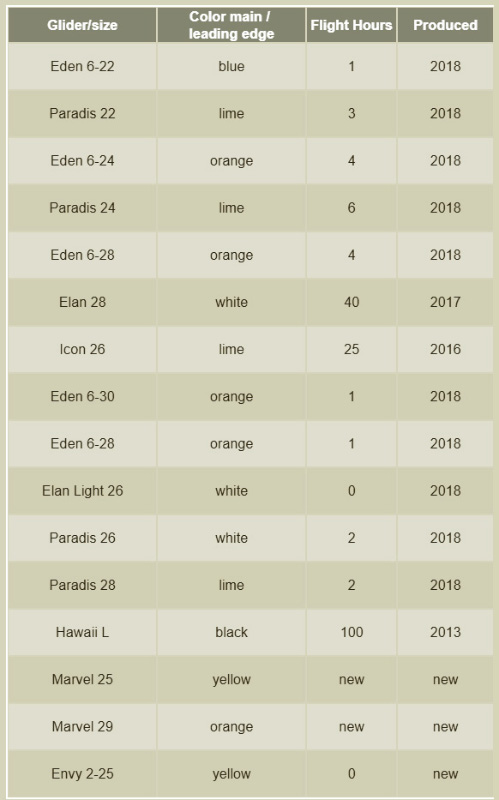Click the 100 flight hours cell

tap(352, 632)
